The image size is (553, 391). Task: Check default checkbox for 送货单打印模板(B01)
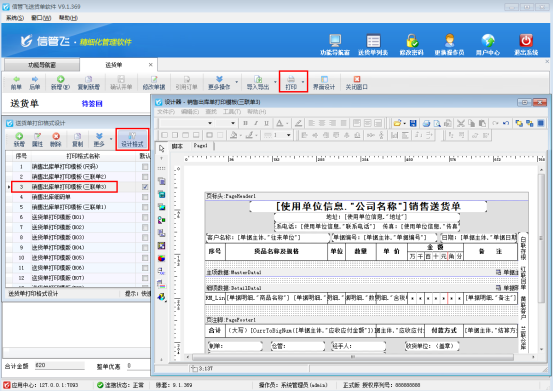145,217
